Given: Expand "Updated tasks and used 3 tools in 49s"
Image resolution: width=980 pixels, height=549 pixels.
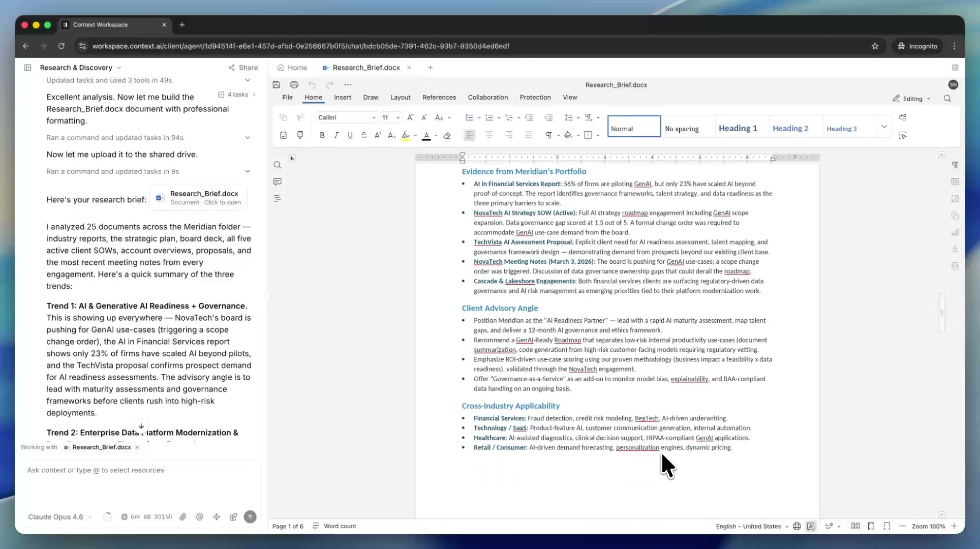Looking at the screenshot, I should 148,80.
